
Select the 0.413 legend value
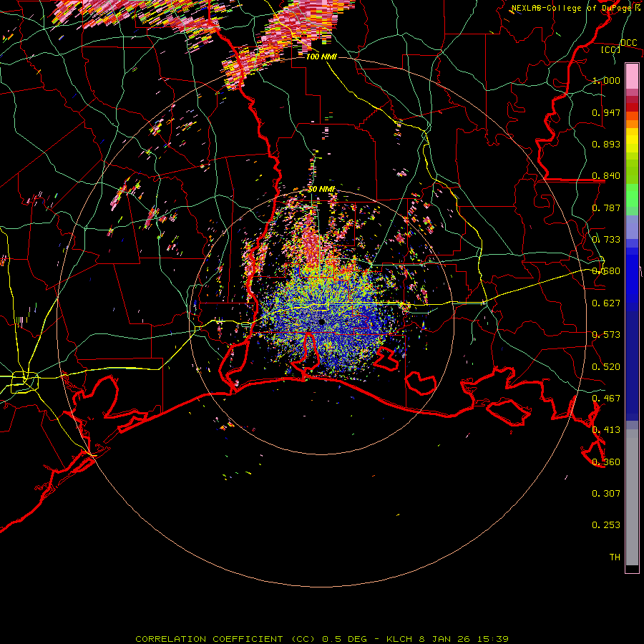pyautogui.click(x=606, y=430)
